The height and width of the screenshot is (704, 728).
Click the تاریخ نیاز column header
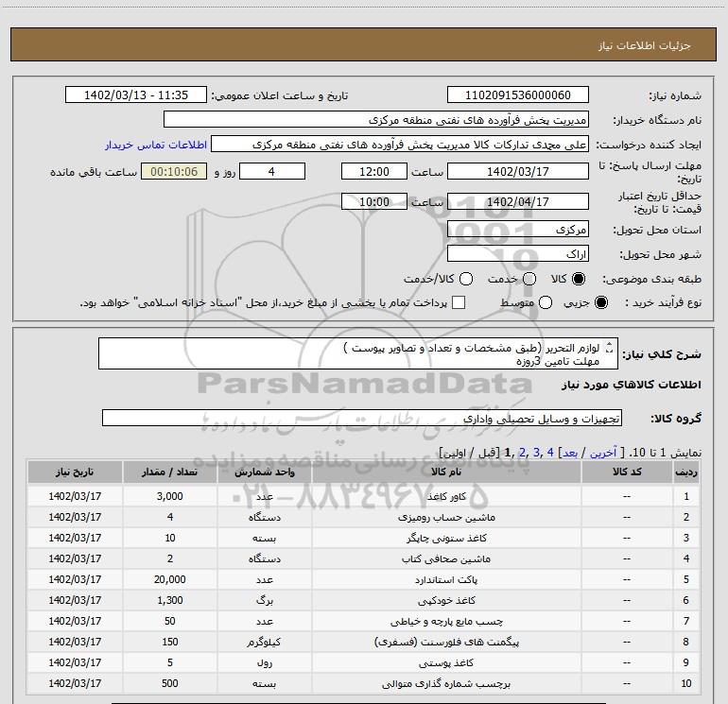click(75, 472)
